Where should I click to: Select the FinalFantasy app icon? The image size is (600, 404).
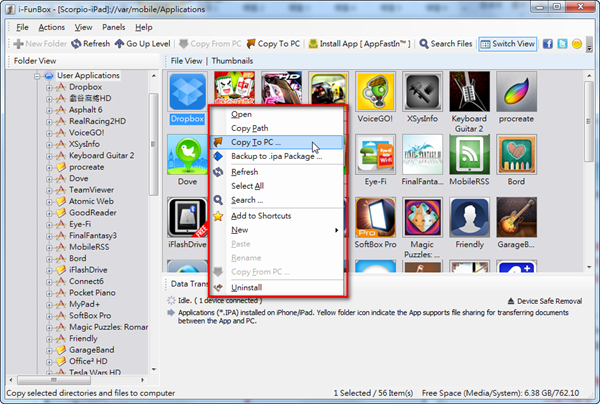pyautogui.click(x=422, y=155)
